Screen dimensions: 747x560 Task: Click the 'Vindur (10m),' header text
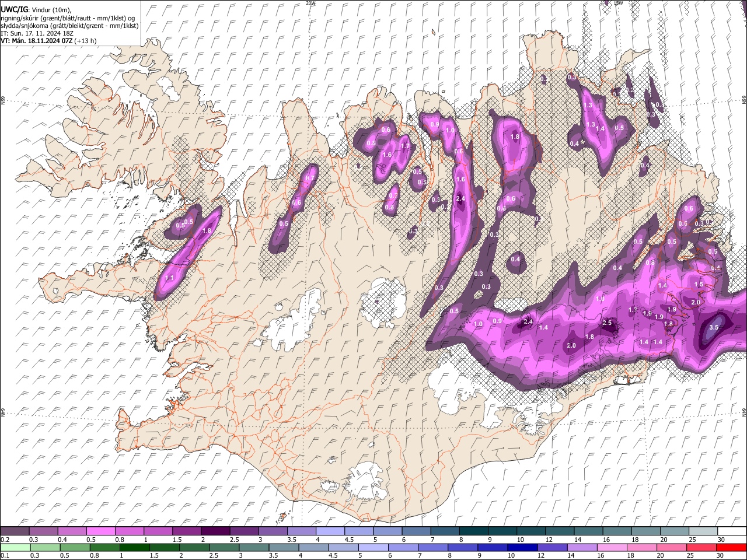coord(51,10)
